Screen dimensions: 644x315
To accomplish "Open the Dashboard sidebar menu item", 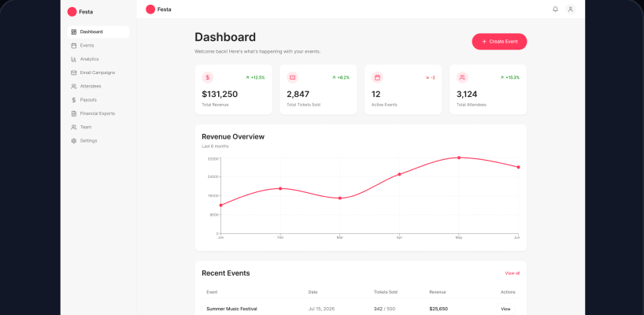I will pos(98,31).
